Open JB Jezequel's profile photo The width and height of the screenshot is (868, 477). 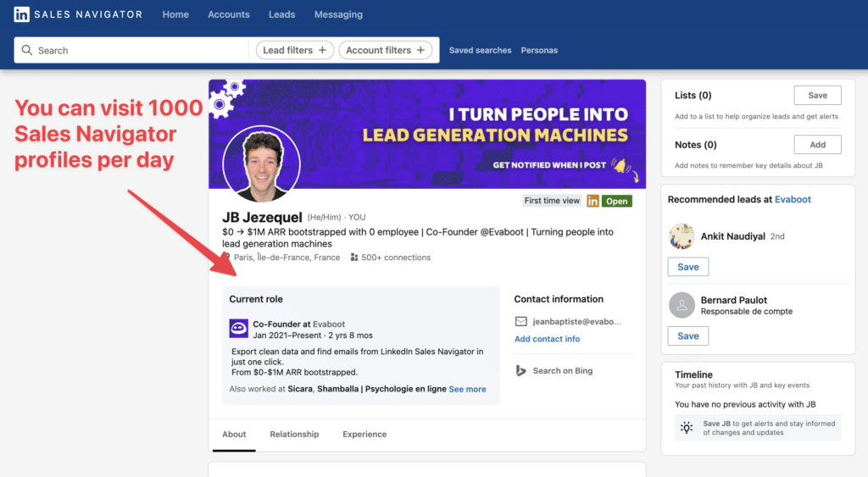pos(261,164)
